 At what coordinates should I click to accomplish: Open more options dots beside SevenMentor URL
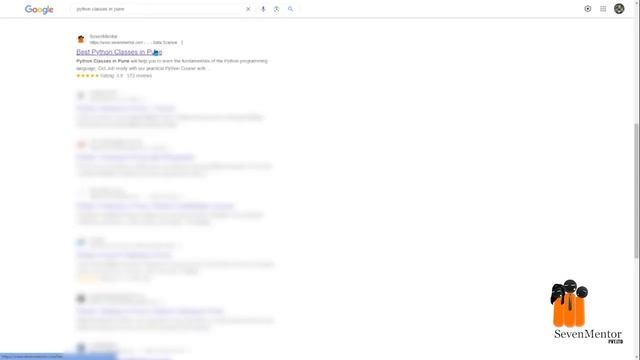click(x=182, y=42)
